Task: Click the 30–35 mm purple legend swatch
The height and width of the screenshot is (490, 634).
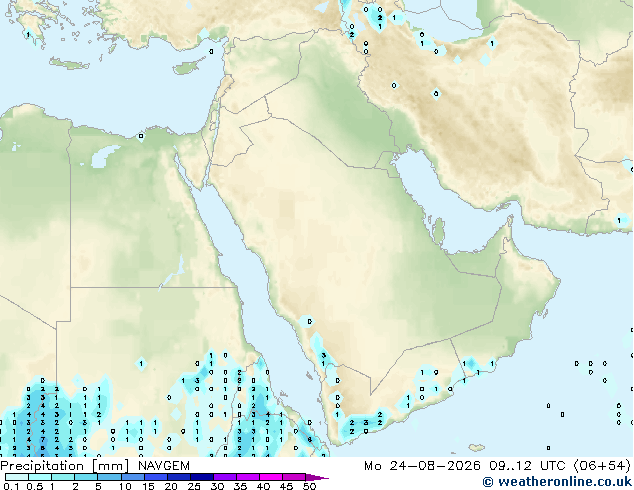Action: (x=225, y=477)
